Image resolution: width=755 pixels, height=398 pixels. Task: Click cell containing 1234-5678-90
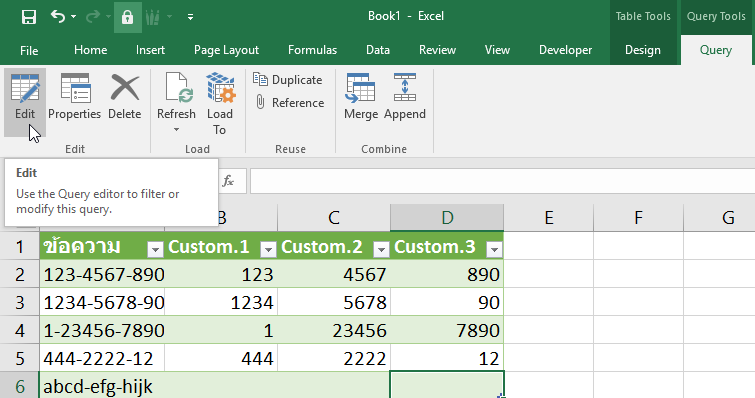[x=102, y=302]
